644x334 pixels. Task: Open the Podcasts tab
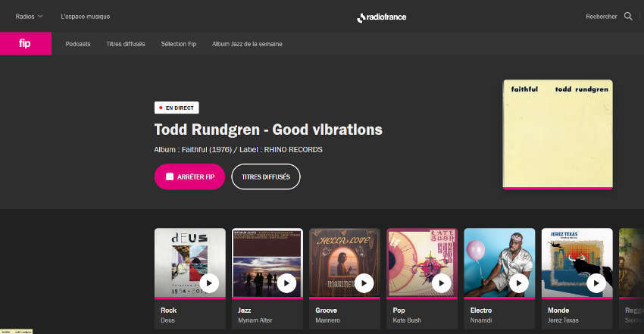point(78,44)
